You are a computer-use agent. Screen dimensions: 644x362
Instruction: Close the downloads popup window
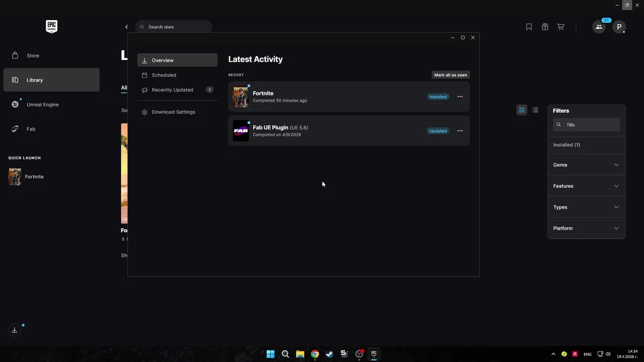473,38
